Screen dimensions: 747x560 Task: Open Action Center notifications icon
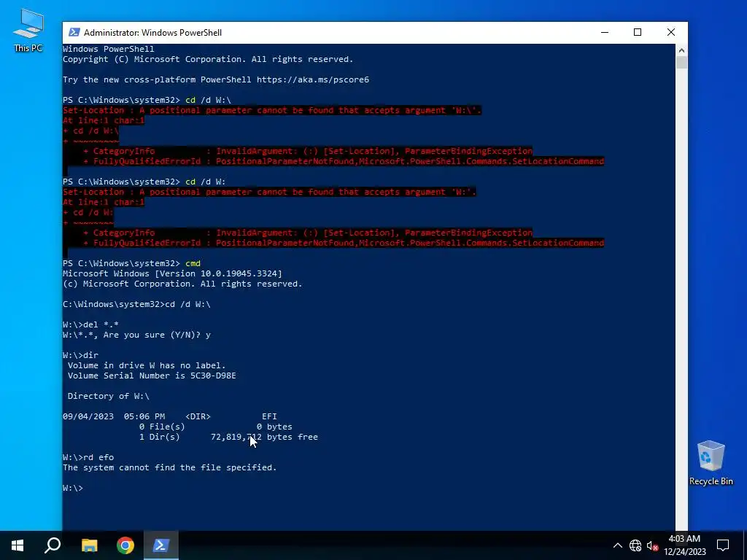pyautogui.click(x=723, y=545)
